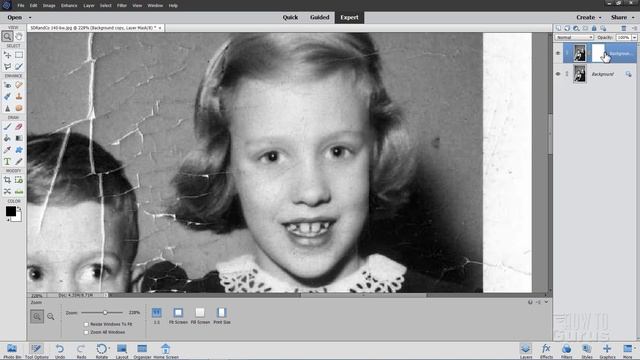Expand the Open dropdown arrow

30,18
